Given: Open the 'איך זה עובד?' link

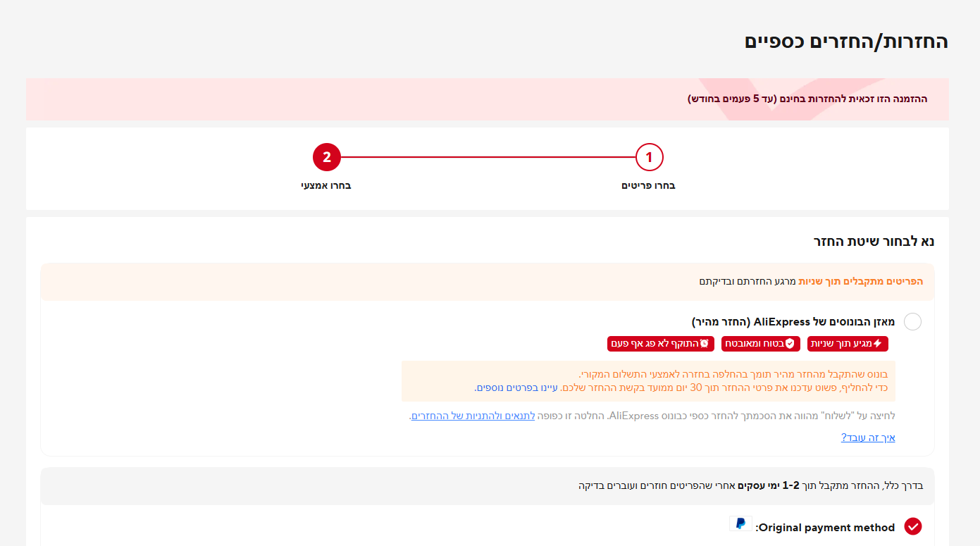Looking at the screenshot, I should (868, 438).
